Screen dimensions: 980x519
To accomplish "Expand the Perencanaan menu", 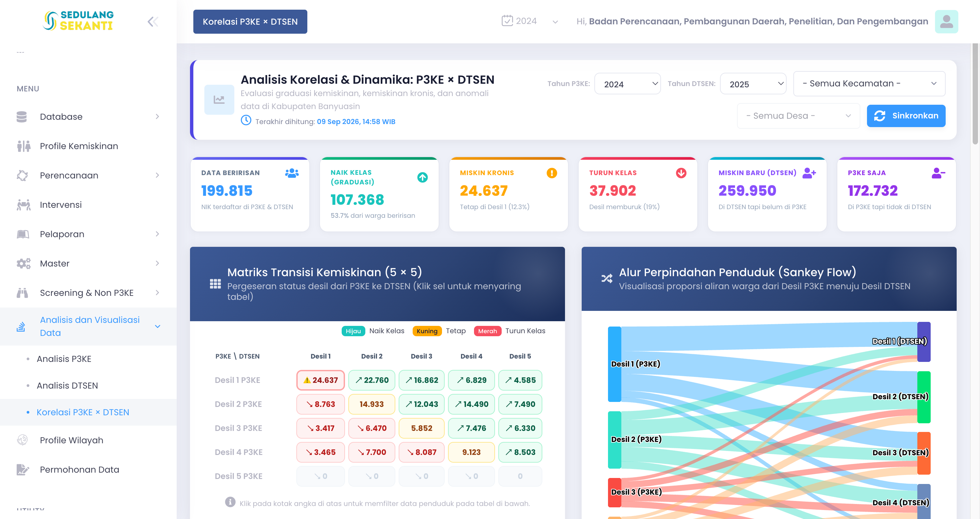I will coord(88,175).
